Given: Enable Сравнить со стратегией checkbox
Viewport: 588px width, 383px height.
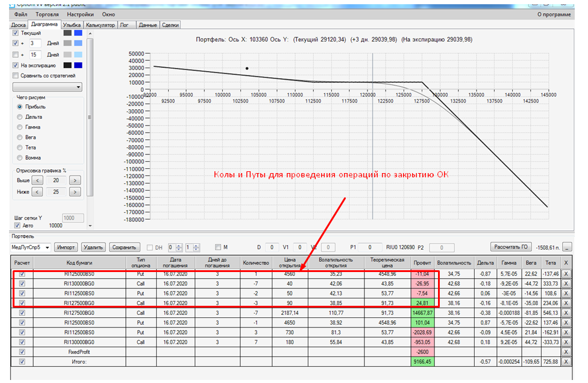Looking at the screenshot, I should (x=16, y=75).
